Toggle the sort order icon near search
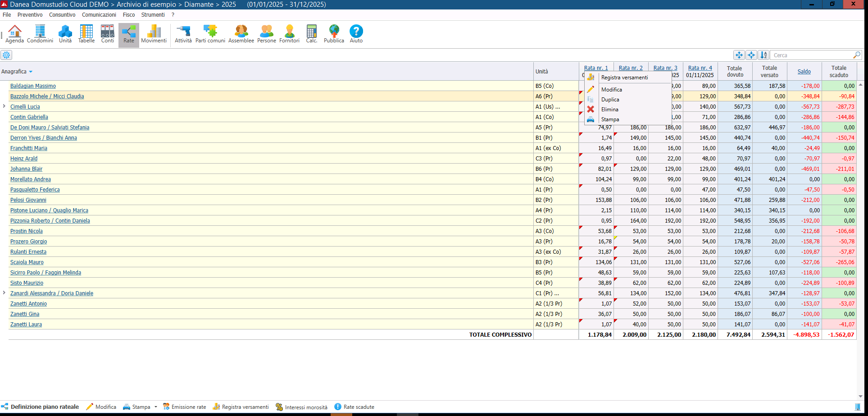Image resolution: width=868 pixels, height=416 pixels. click(763, 55)
